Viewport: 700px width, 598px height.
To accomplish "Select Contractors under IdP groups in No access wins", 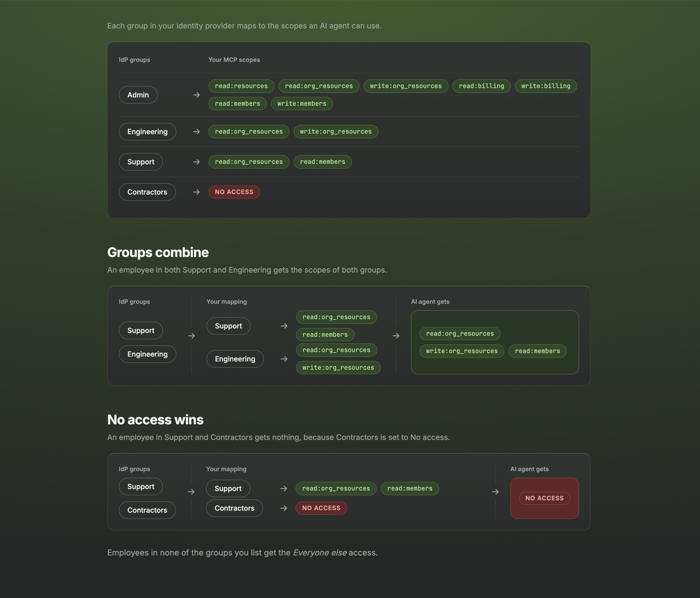I will tap(147, 510).
